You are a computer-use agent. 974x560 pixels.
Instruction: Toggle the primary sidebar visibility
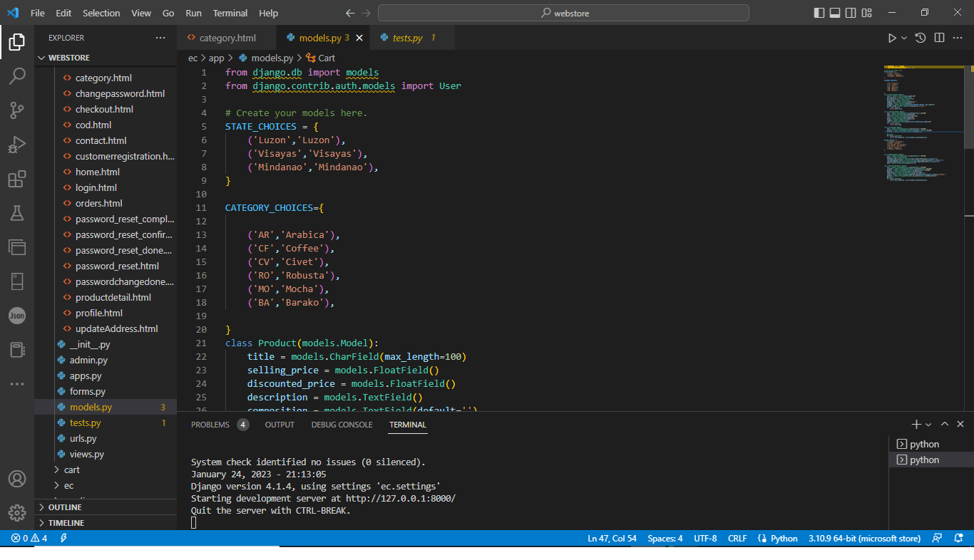coord(819,12)
